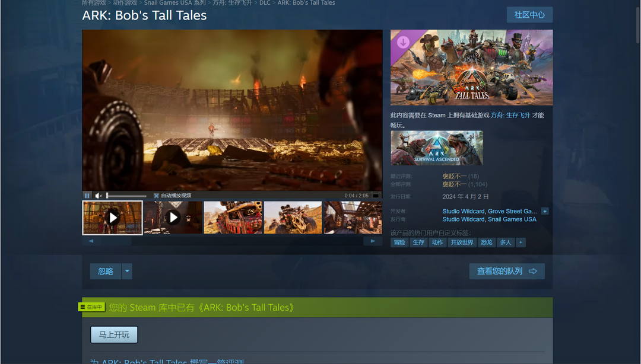Pause the trailer video
This screenshot has height=364, width=641.
tap(87, 196)
